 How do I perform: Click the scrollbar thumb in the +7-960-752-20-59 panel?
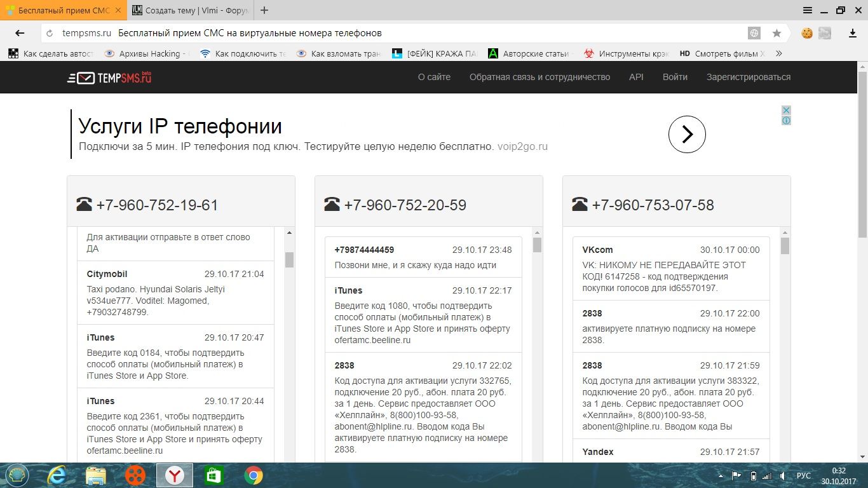point(537,245)
